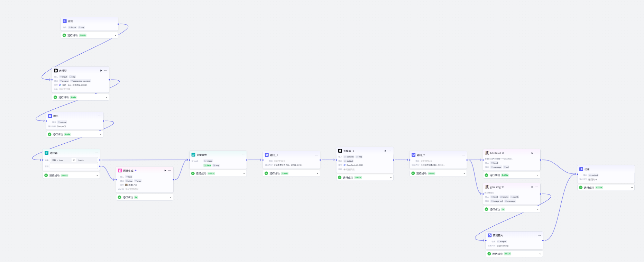Expand the run result under 开始 node

(116, 35)
